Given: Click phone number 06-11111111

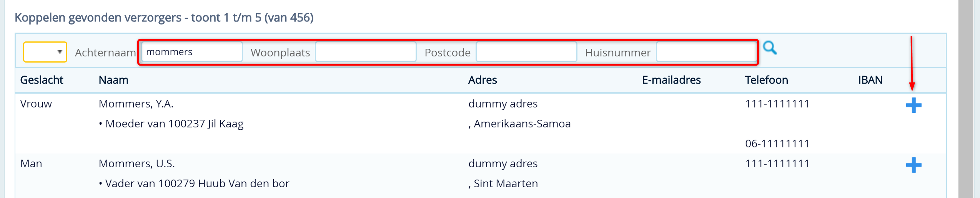Looking at the screenshot, I should (x=777, y=144).
